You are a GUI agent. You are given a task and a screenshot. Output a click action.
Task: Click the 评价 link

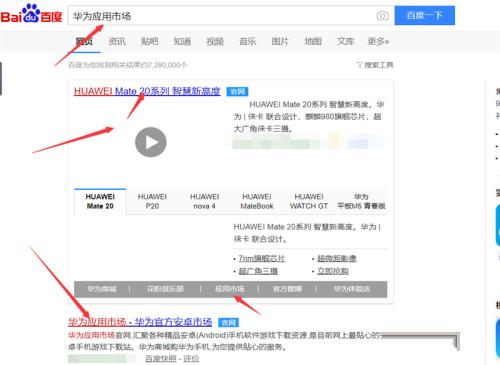[191, 359]
